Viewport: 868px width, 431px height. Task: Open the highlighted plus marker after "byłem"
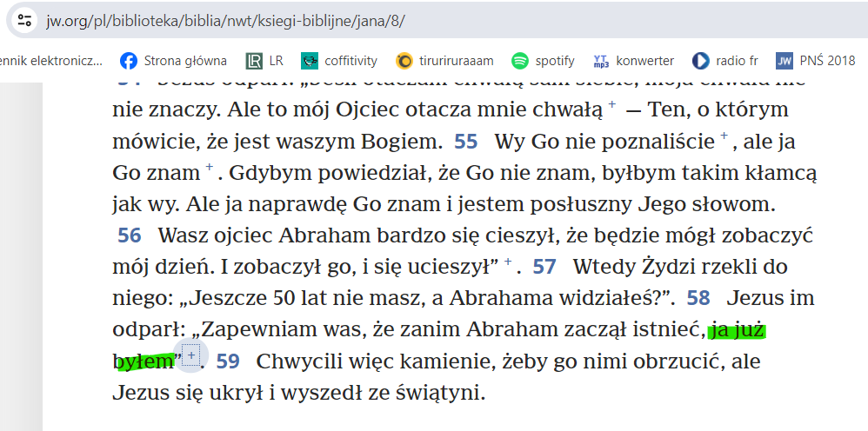tap(191, 356)
